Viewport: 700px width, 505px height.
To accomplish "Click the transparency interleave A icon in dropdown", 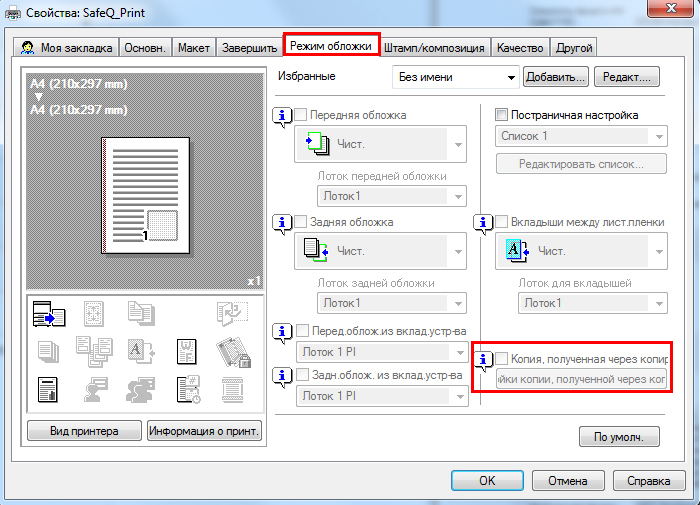I will point(517,250).
